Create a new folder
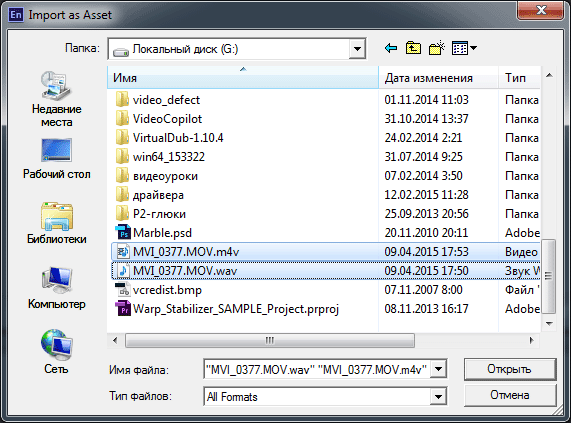The image size is (571, 423). pos(437,48)
